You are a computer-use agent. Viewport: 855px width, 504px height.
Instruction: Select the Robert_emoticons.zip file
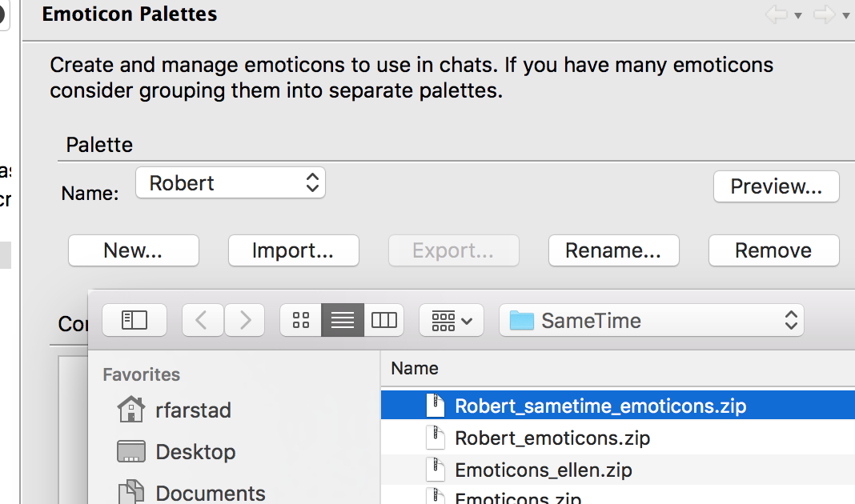pyautogui.click(x=552, y=438)
